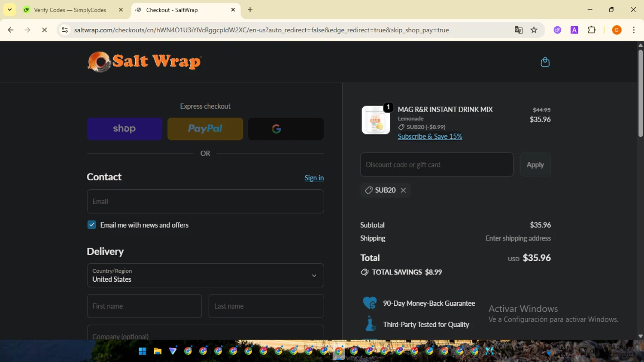Stop loading the page

click(x=44, y=30)
